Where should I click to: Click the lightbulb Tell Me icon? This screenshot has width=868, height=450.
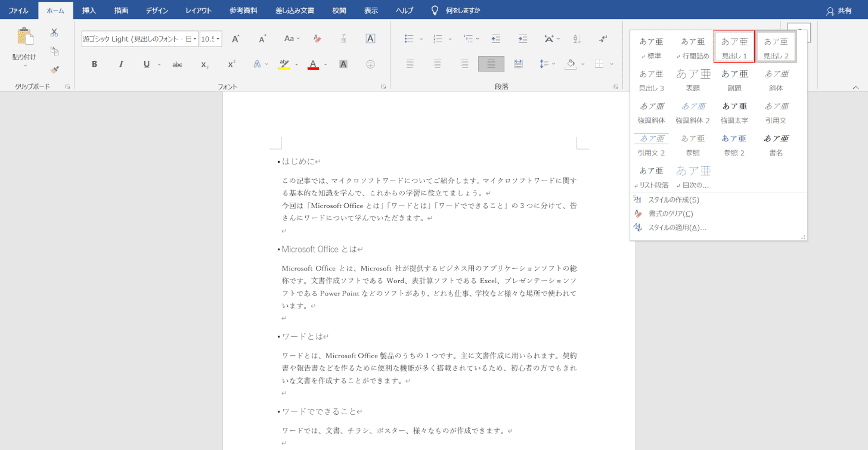pos(435,10)
